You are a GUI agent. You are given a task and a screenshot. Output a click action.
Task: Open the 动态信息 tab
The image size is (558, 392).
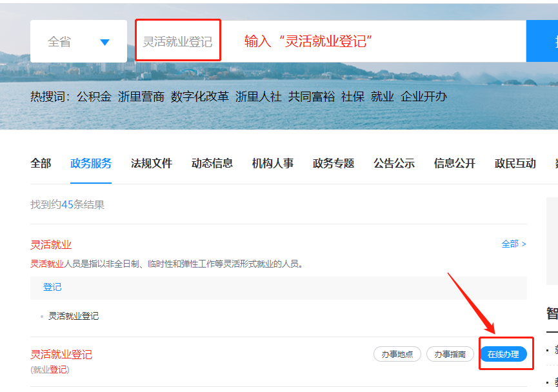click(212, 164)
